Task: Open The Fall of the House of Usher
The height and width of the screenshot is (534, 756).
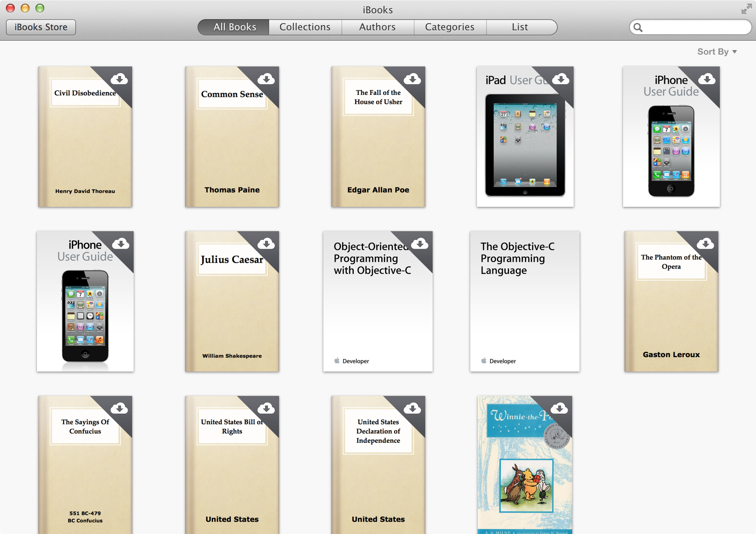Action: [x=378, y=137]
